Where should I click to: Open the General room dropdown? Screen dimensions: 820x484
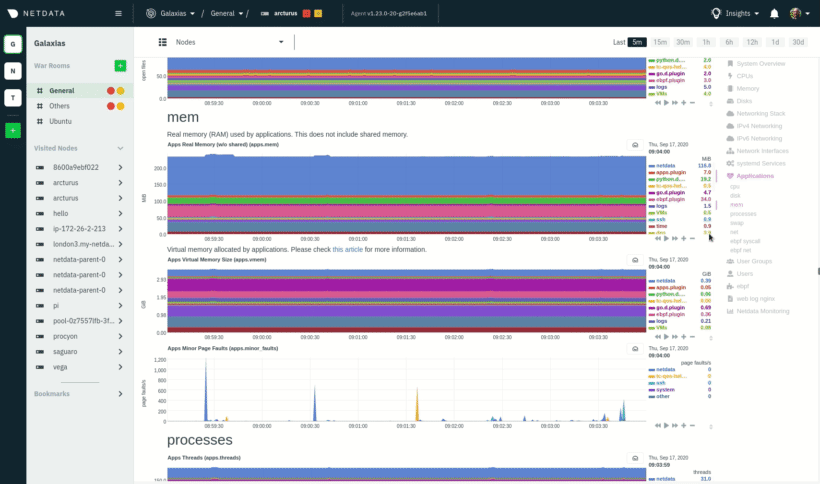226,14
